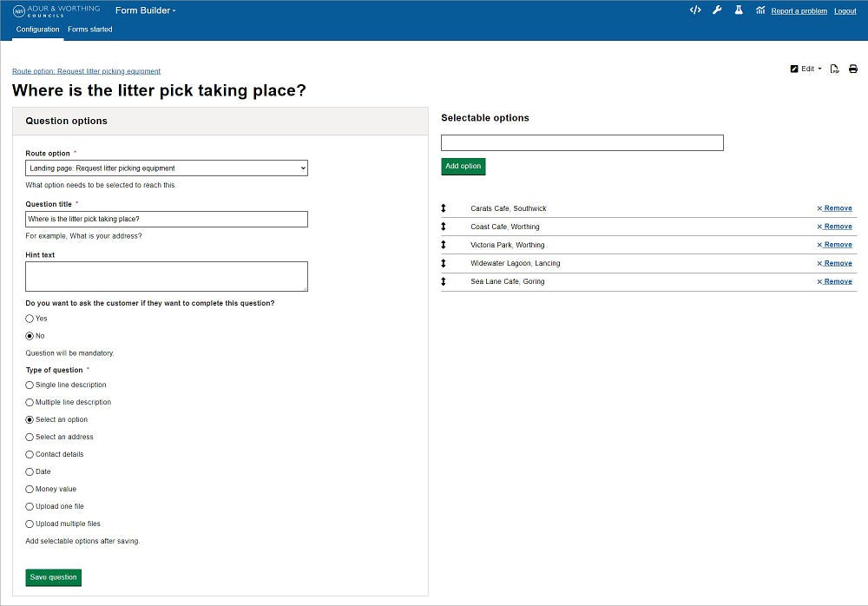Open the Route option dropdown
This screenshot has width=868, height=606.
(x=167, y=168)
